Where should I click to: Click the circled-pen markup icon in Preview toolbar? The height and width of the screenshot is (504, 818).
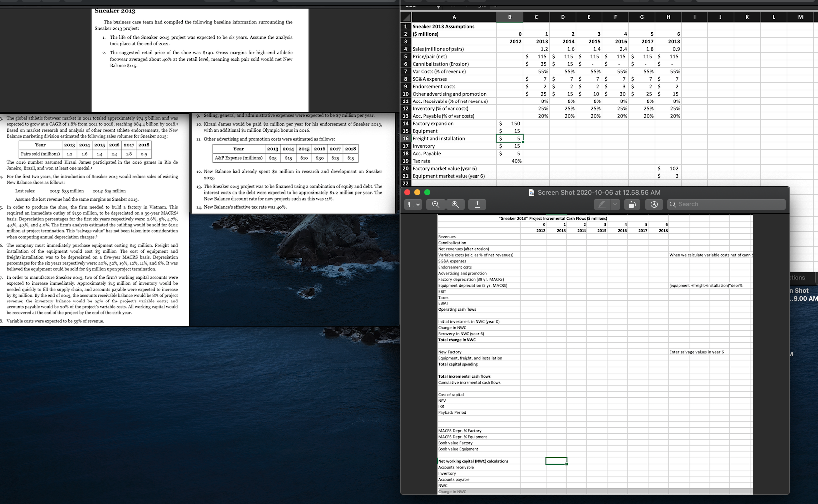(654, 204)
